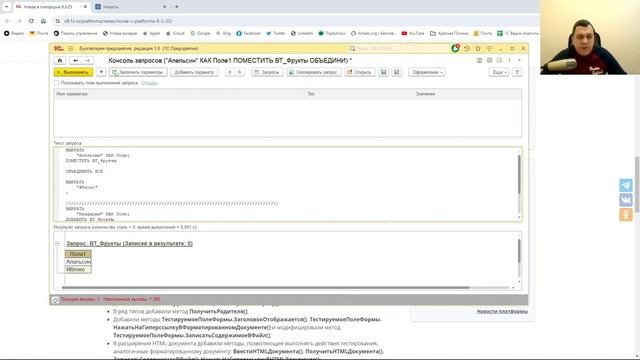Open a new browser tab

(176, 7)
